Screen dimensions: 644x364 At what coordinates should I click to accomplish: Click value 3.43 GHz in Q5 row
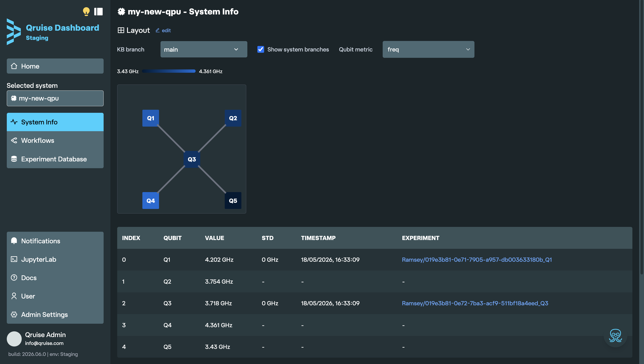point(217,346)
